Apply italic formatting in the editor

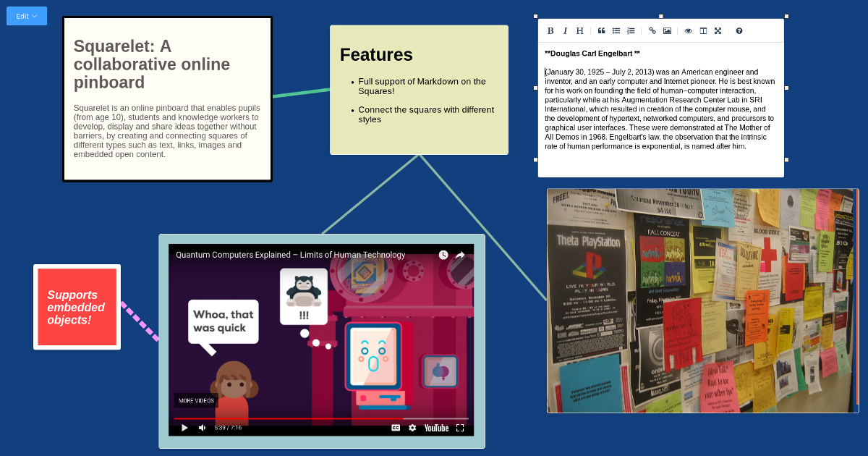point(565,31)
